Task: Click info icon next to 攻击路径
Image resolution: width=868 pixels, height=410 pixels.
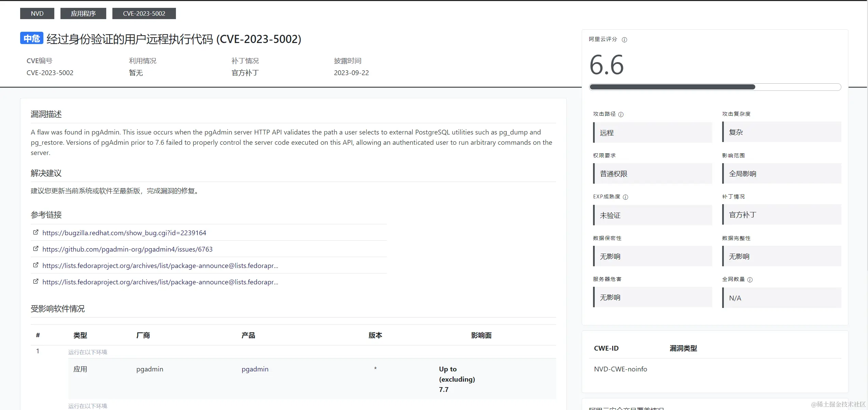Action: click(621, 114)
